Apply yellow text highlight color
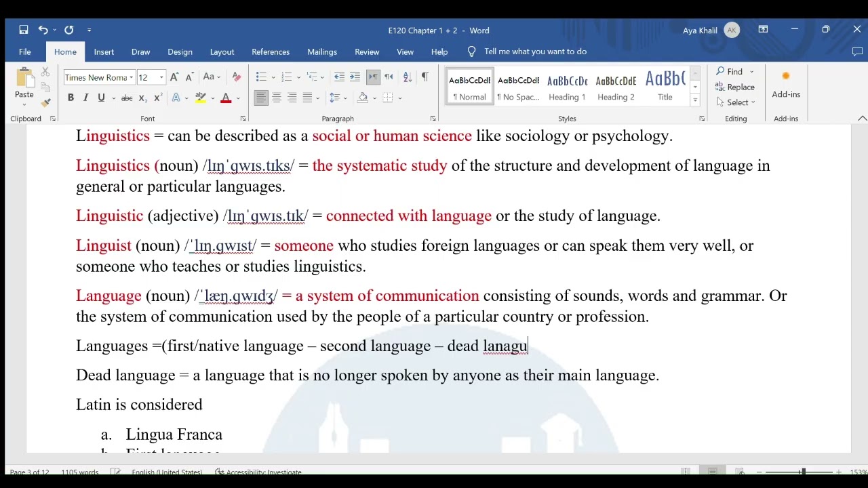868x488 pixels. coord(201,98)
